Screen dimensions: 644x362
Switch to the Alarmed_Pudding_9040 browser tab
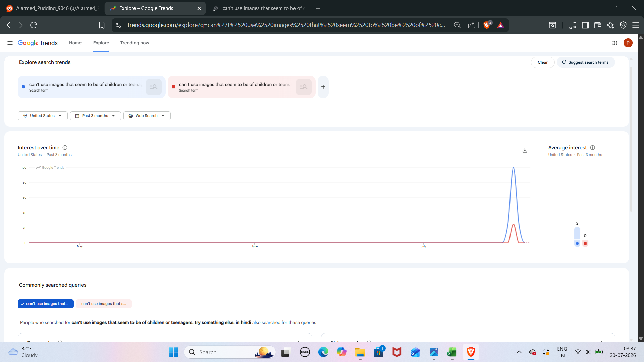click(x=53, y=8)
